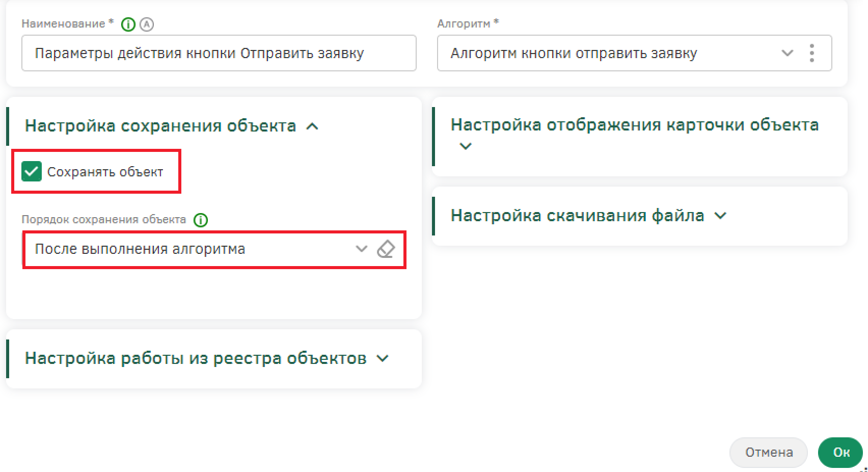Expand the Настройка работы из реестра объектов section

[x=383, y=358]
